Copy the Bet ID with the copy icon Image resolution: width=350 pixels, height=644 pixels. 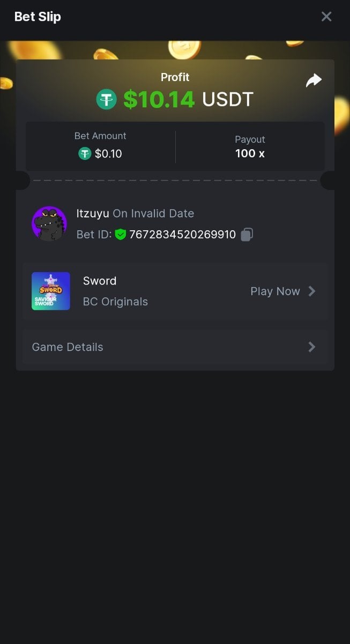pos(247,235)
